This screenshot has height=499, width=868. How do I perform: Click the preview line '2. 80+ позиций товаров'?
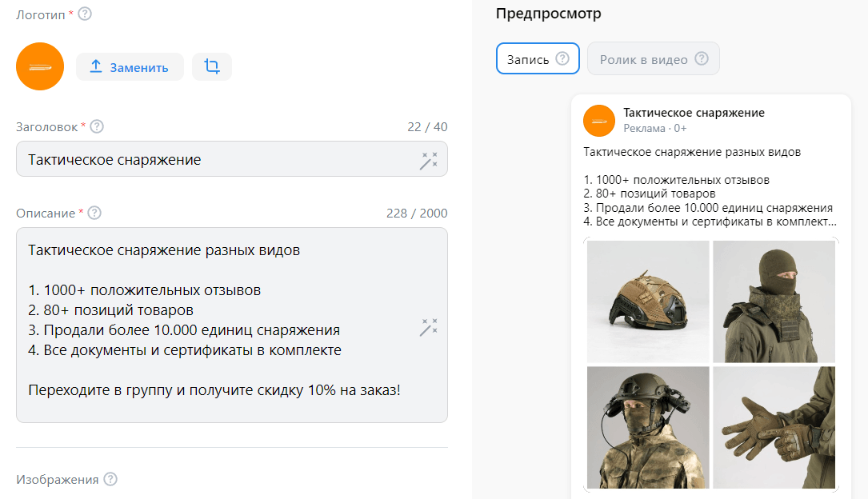(650, 194)
